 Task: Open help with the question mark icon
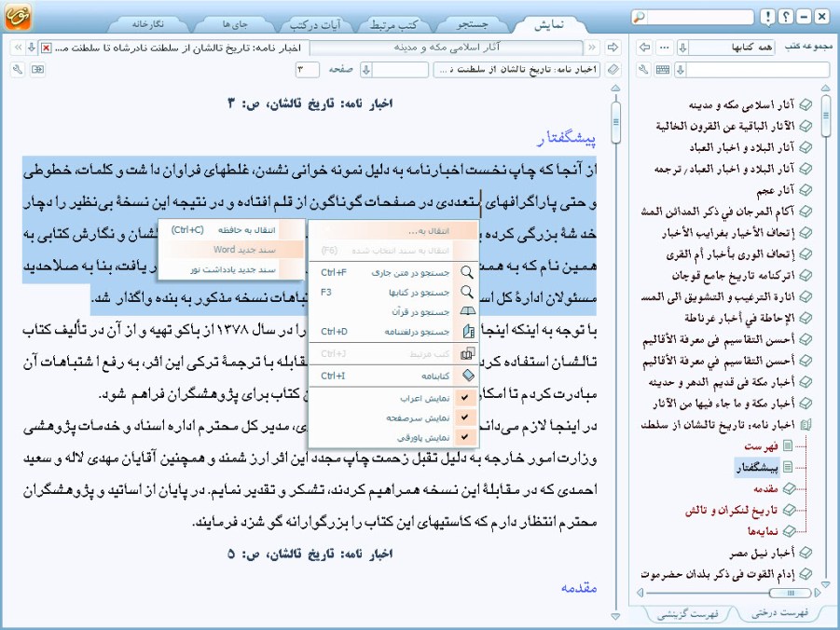click(x=785, y=17)
